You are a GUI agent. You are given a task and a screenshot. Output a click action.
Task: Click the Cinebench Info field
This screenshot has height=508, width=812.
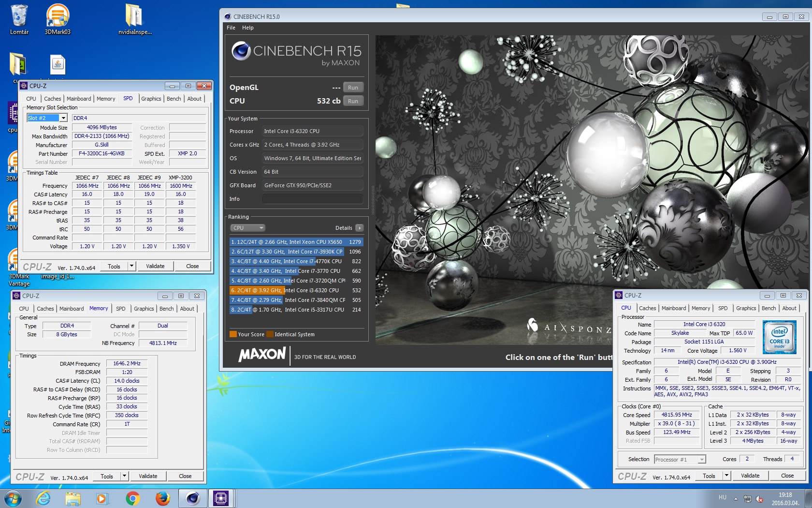(313, 199)
